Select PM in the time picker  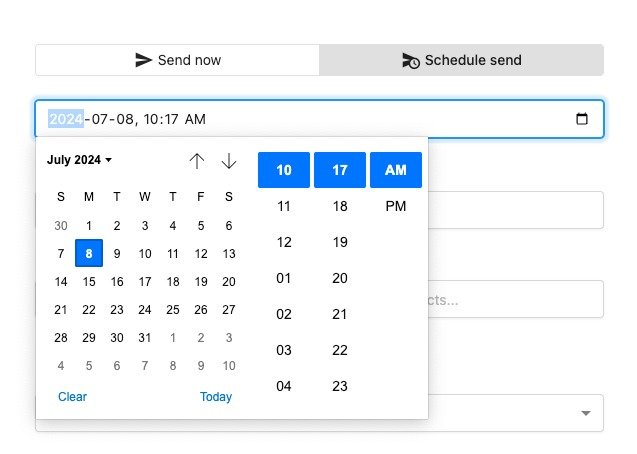point(396,206)
